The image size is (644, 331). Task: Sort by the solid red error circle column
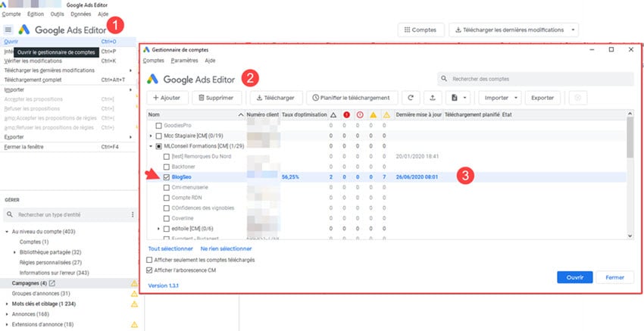[x=346, y=115]
